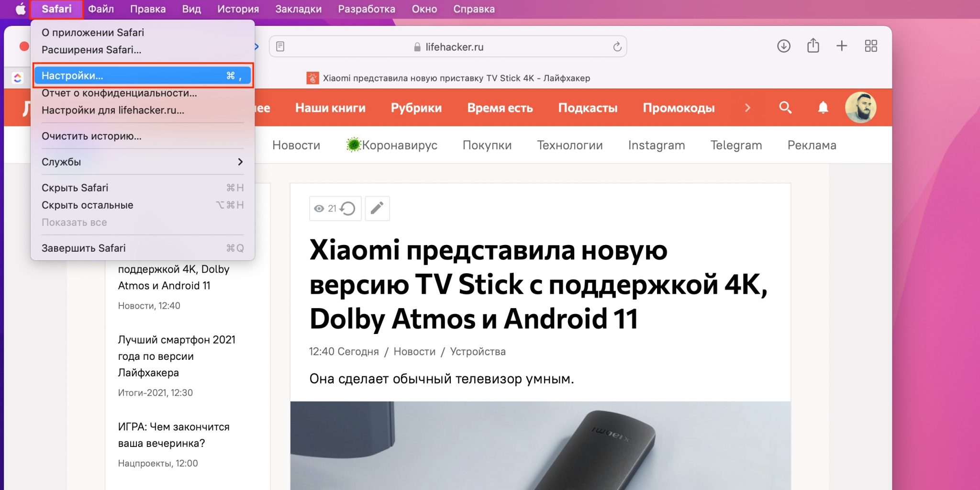Click Новости in the article breadcrumb
The height and width of the screenshot is (490, 980).
(414, 352)
